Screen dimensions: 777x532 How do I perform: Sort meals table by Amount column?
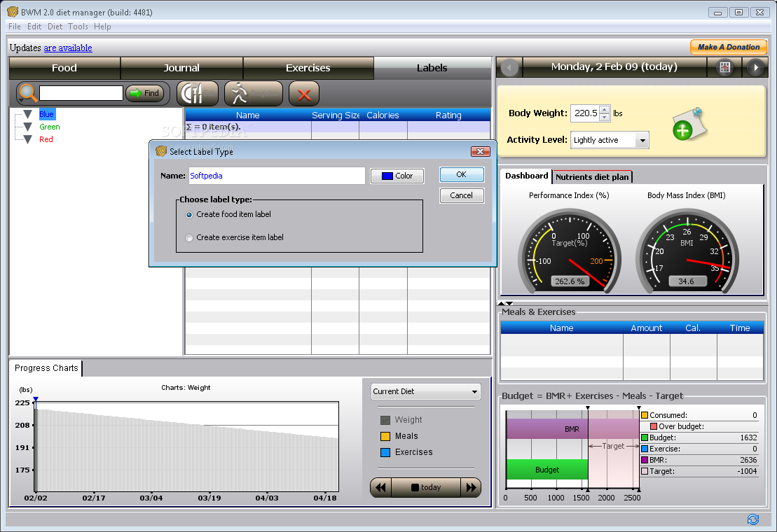646,328
